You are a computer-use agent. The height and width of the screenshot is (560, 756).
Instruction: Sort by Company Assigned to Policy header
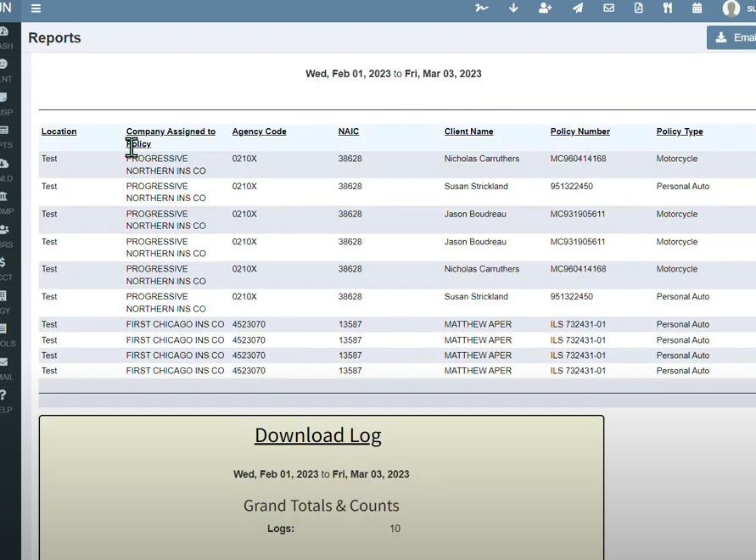tap(171, 137)
